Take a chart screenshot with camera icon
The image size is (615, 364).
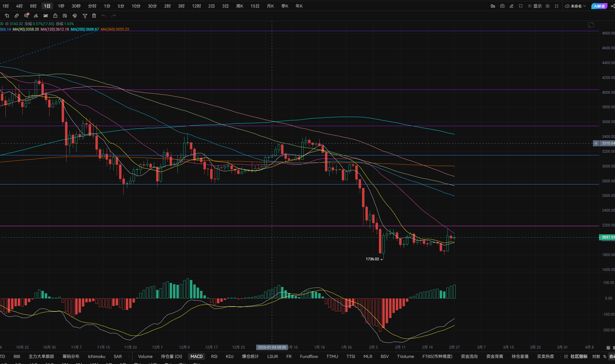click(502, 6)
